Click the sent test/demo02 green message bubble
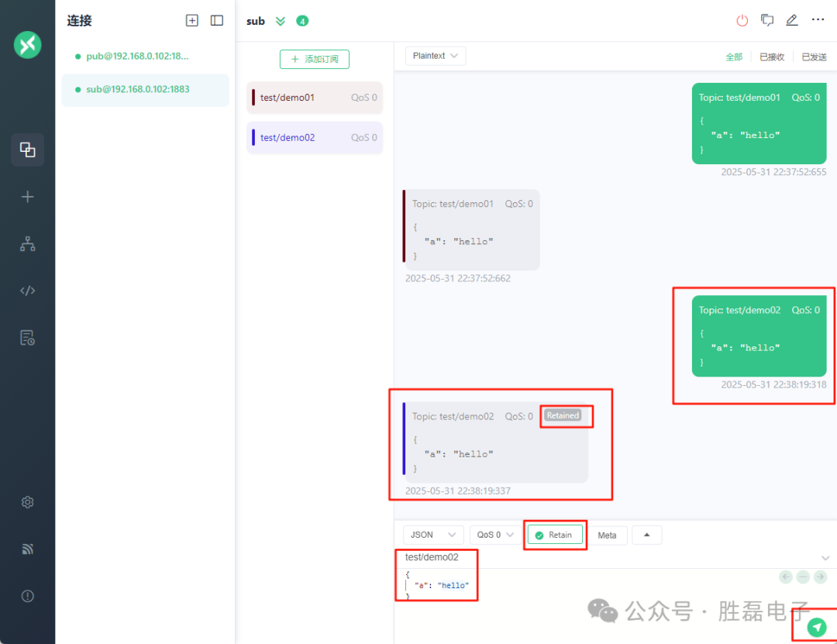The width and height of the screenshot is (837, 644). click(x=759, y=336)
